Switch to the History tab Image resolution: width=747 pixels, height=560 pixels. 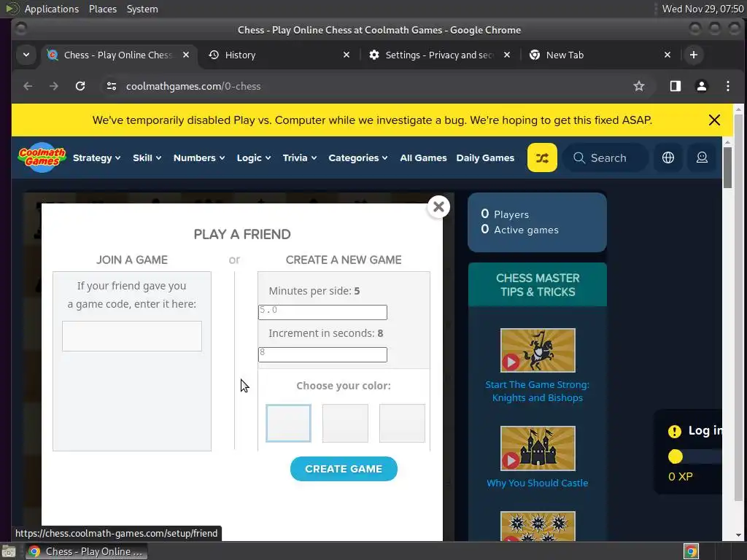pos(280,55)
